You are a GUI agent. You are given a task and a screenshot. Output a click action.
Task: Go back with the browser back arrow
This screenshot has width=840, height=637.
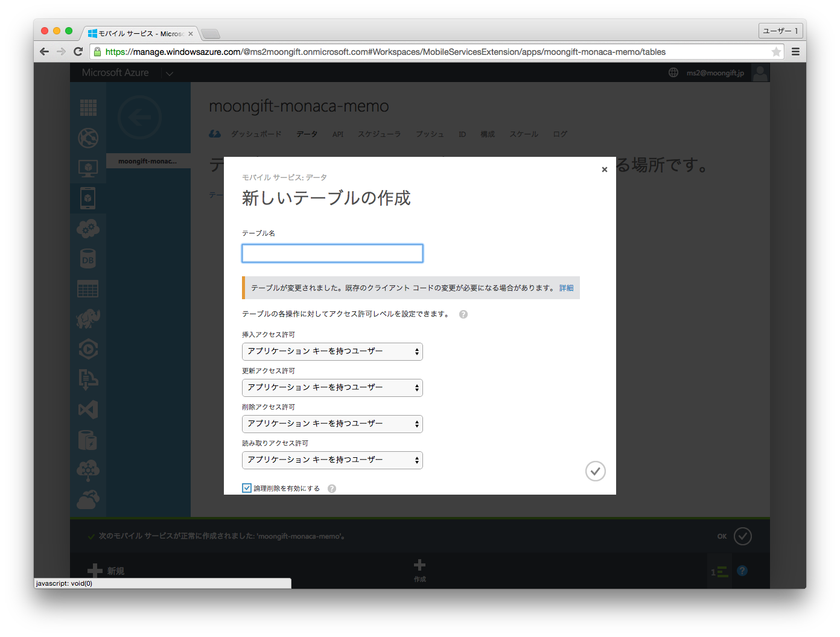(44, 52)
